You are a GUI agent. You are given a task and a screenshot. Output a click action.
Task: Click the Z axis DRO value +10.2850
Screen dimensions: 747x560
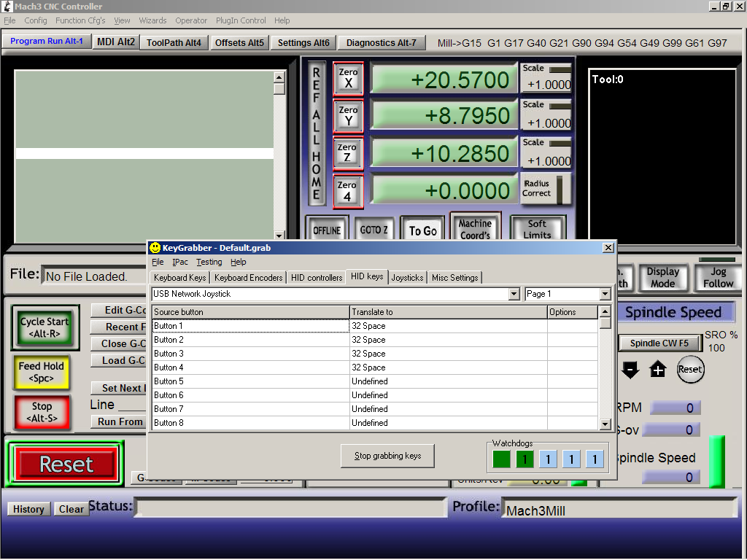[x=444, y=153]
